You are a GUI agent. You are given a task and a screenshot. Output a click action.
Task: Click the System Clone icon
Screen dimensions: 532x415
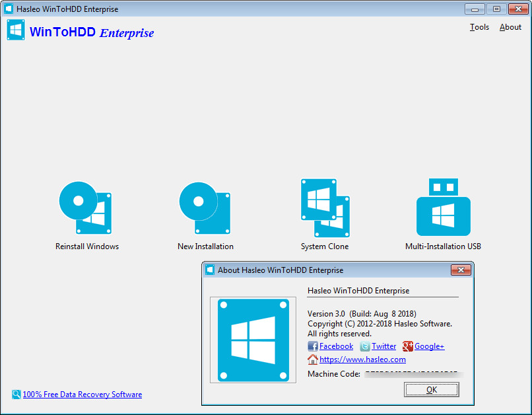coord(325,208)
